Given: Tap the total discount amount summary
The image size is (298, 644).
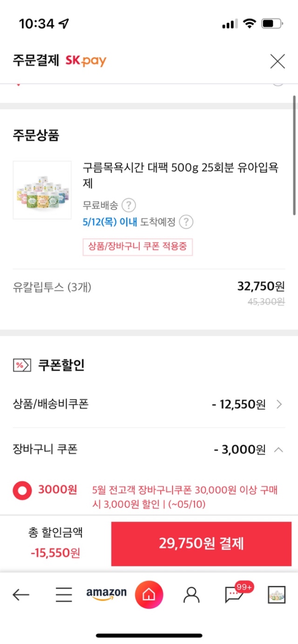Looking at the screenshot, I should (x=55, y=542).
